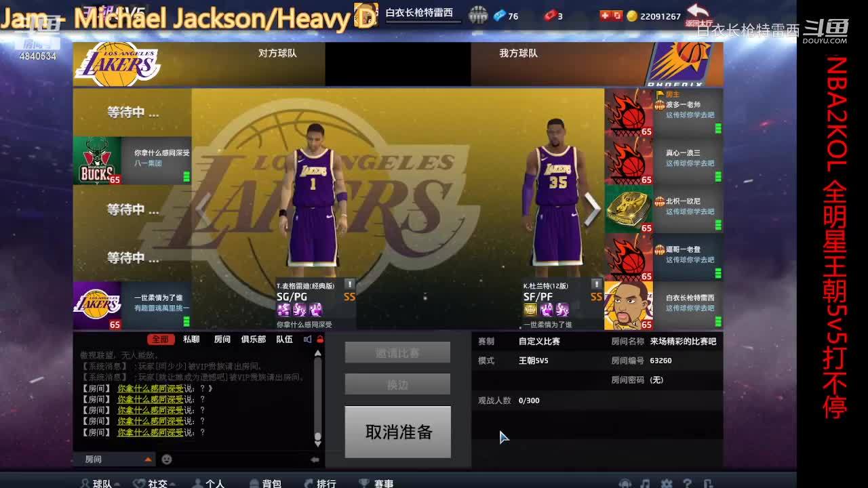Click the room name 来场精彩的比赛吧
This screenshot has width=868, height=488.
[x=683, y=342]
